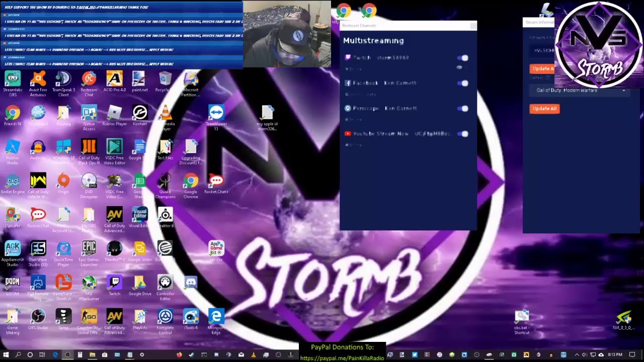Open the Visual Editor desktop icon
Screen dimensions: 644x362
pyautogui.click(x=140, y=218)
